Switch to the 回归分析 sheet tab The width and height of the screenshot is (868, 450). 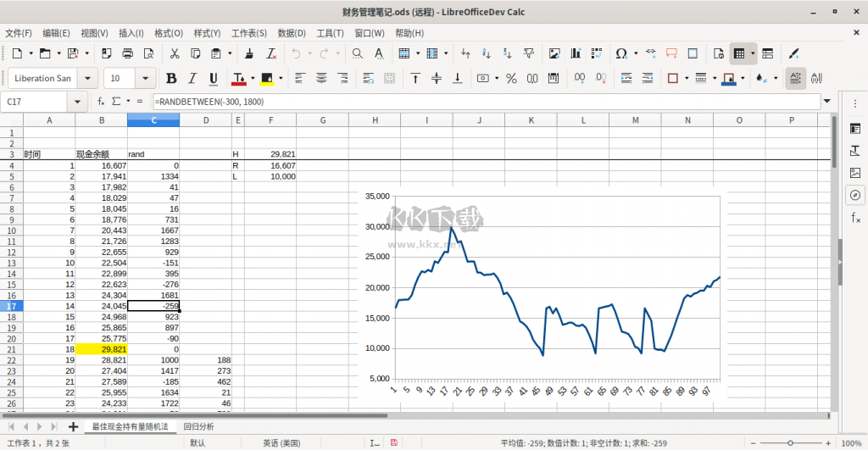(199, 427)
